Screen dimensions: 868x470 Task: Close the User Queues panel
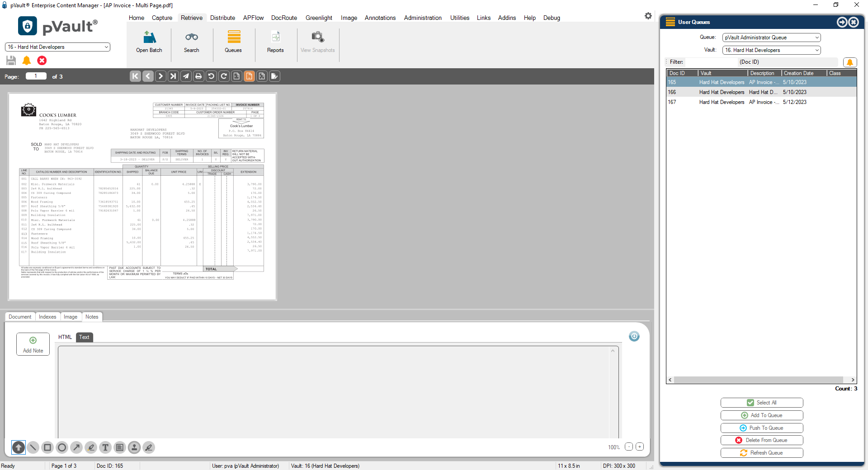click(854, 22)
